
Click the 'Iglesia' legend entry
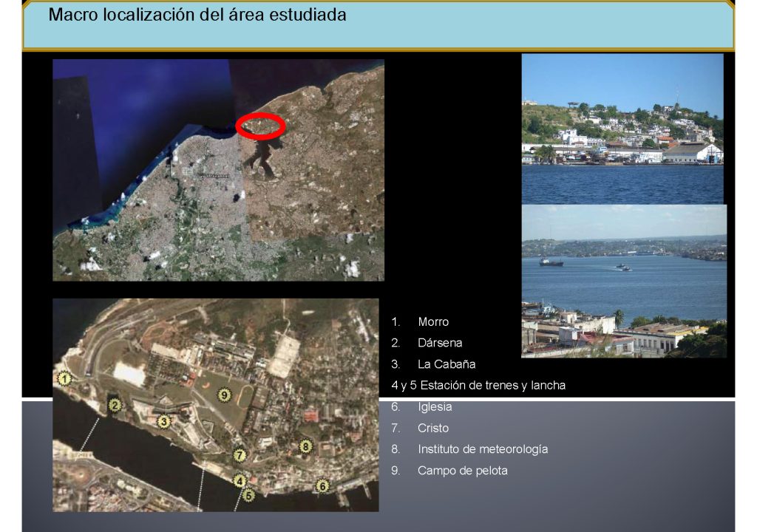434,406
